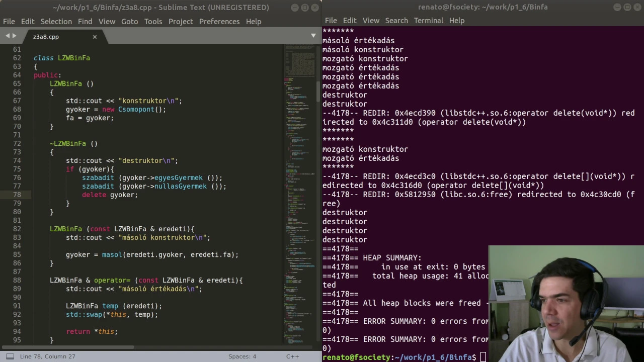Change indentation via Spaces: 4
This screenshot has width=644, height=362.
(242, 356)
